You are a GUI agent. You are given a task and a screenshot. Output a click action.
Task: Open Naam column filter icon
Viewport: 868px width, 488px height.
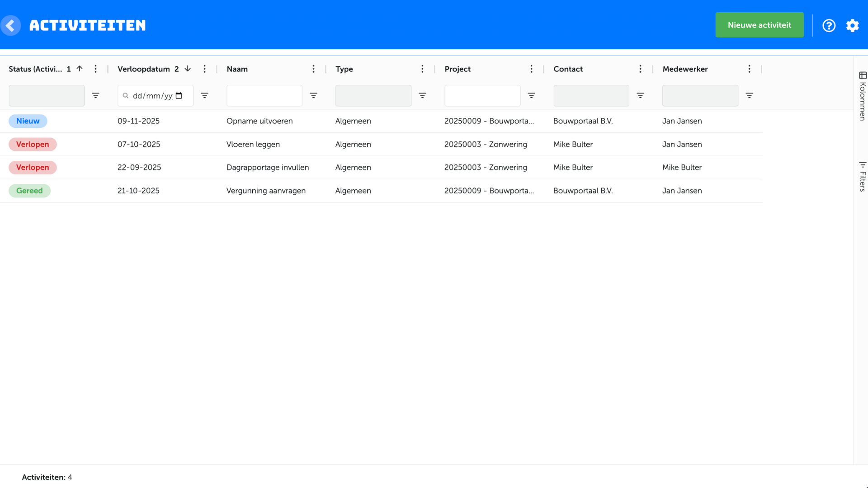tap(313, 95)
